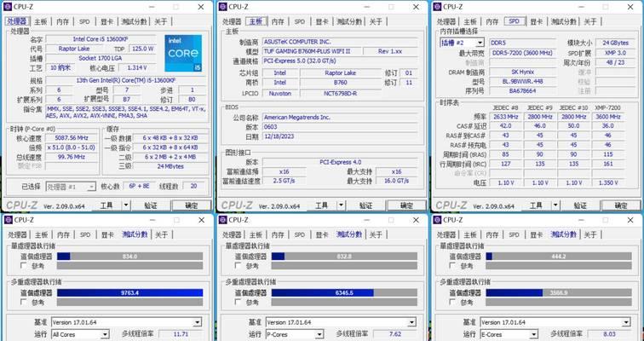
Task: Click CPU-Z title icon in the All Cores benchmark window
Action: point(8,220)
